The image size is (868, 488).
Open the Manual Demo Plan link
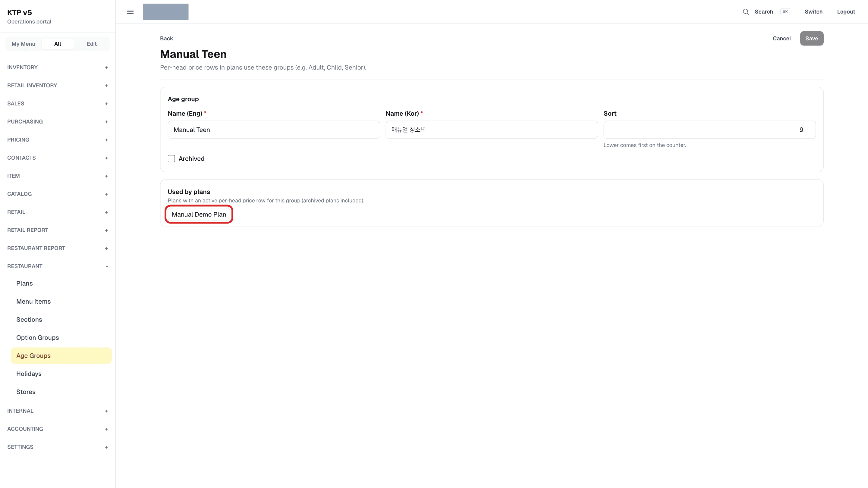[199, 214]
